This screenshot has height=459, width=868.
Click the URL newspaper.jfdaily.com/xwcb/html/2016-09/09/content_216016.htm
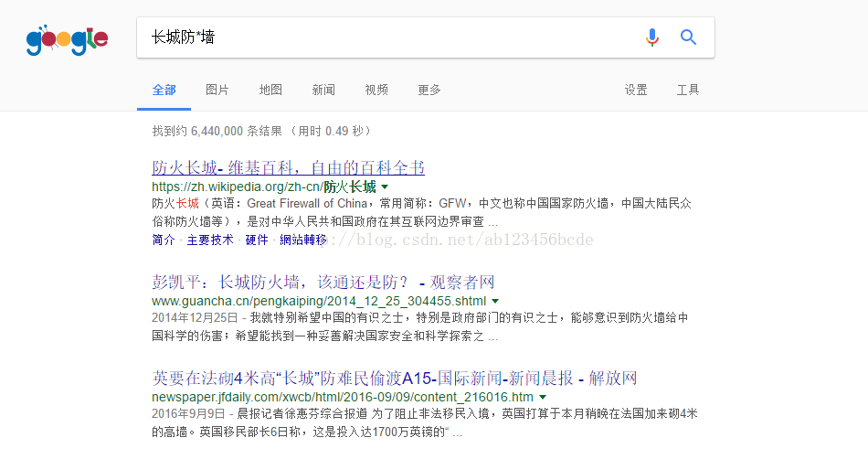point(343,398)
